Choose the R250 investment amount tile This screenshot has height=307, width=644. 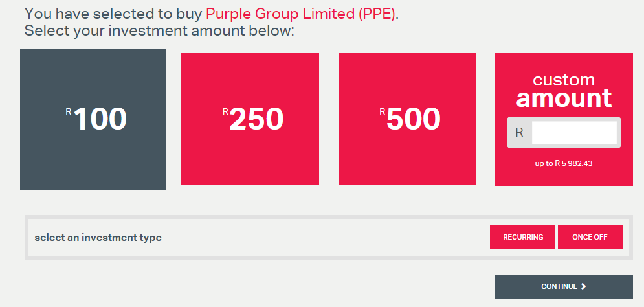pyautogui.click(x=250, y=119)
